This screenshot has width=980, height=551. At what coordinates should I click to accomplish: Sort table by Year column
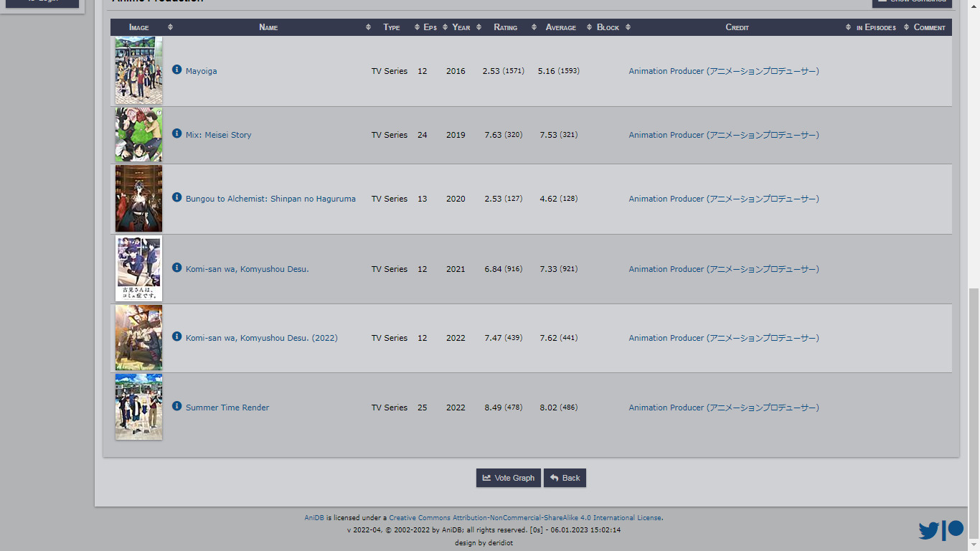461,27
